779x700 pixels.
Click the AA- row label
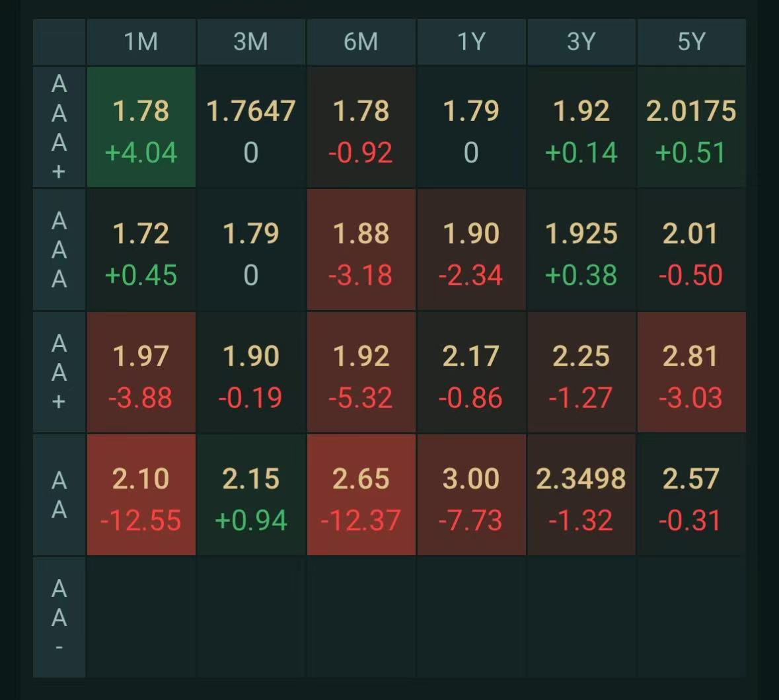[x=59, y=617]
